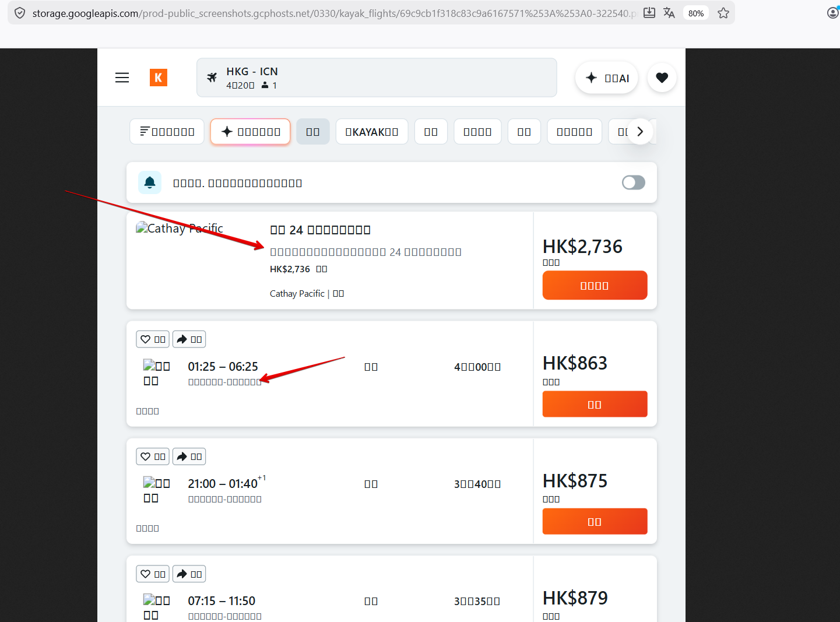Toggle the price alert switch on
The image size is (840, 622).
634,182
